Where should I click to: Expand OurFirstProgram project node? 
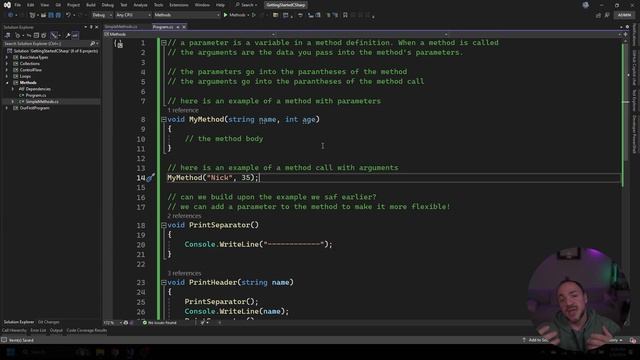point(7,108)
